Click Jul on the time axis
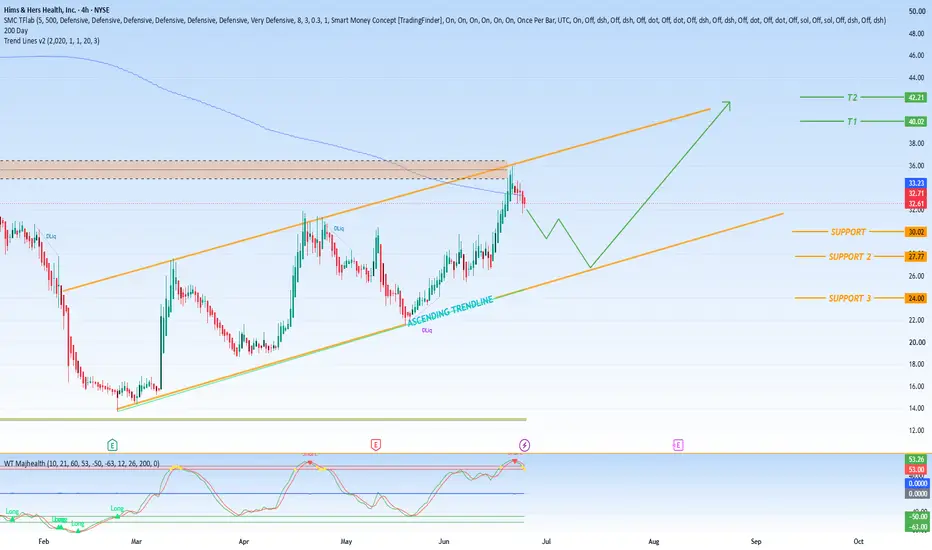932x550 pixels. 546,542
